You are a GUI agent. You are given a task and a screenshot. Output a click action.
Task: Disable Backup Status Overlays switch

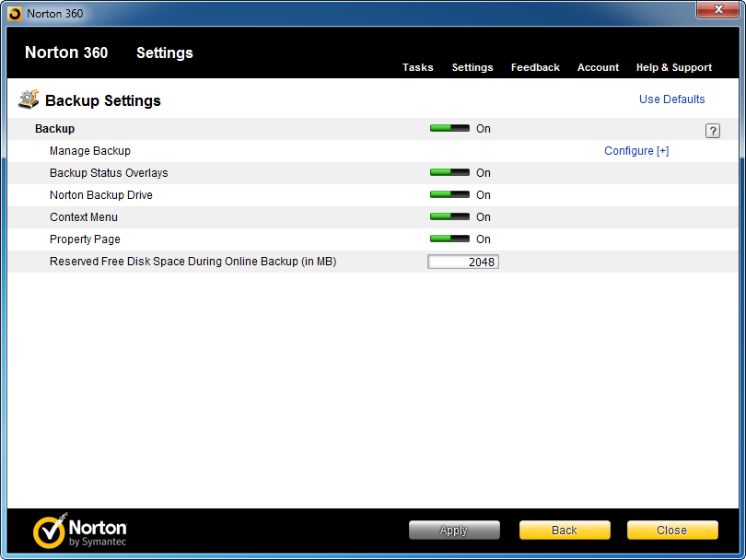click(449, 173)
